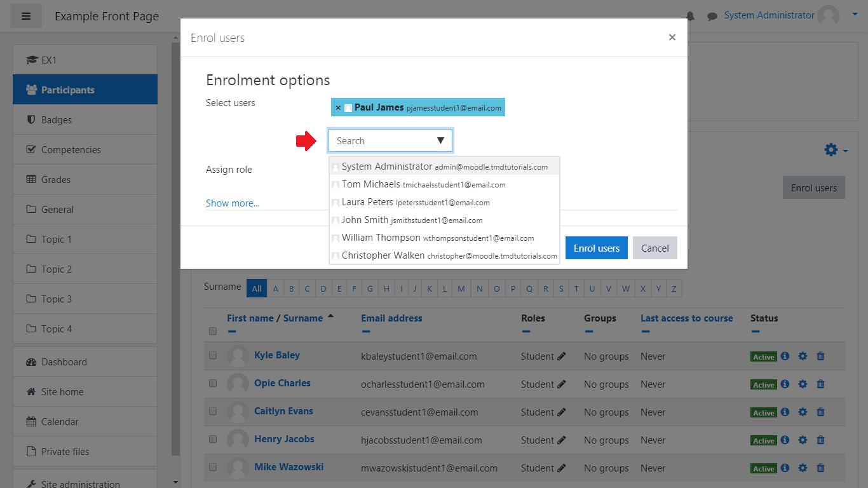Viewport: 868px width, 488px height.
Task: Check the box for Kyle Baley
Action: (x=213, y=356)
